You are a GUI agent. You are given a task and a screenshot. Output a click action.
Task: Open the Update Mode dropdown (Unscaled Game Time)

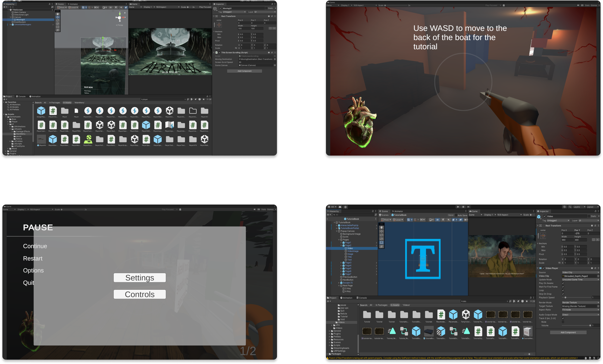pyautogui.click(x=580, y=279)
